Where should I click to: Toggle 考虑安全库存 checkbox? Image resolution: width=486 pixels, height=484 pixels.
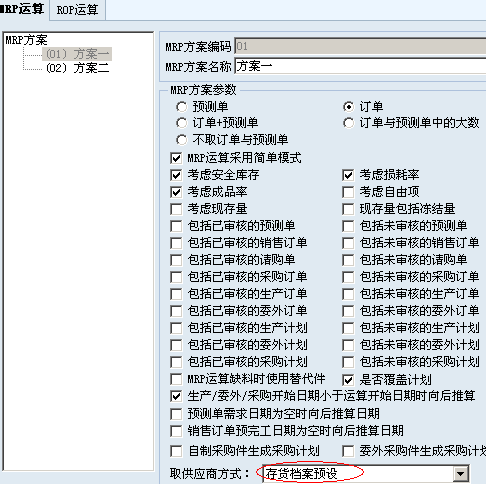click(x=176, y=175)
